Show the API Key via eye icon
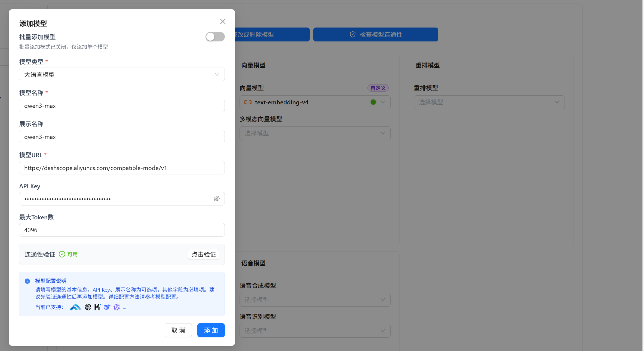644x351 pixels. click(217, 199)
